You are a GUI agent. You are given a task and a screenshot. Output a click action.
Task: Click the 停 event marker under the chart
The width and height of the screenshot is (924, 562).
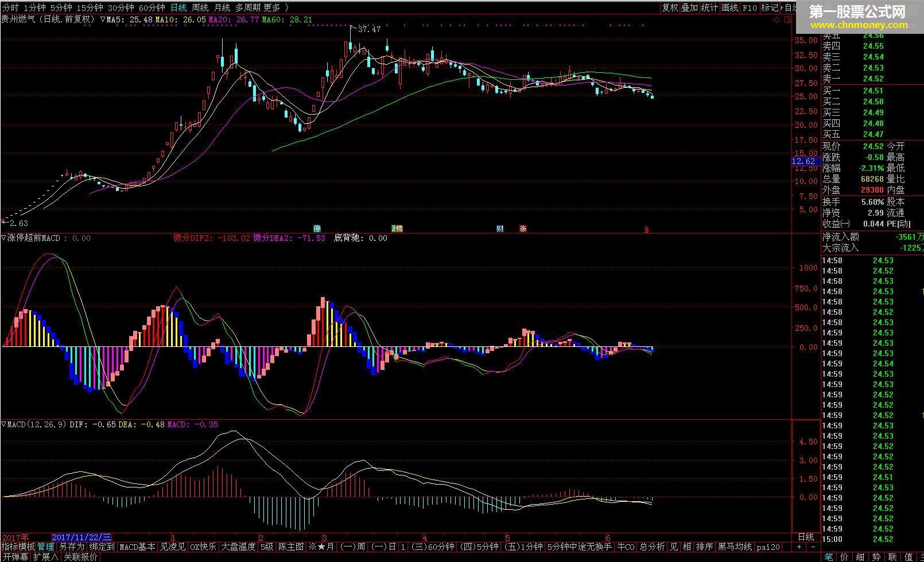317,229
